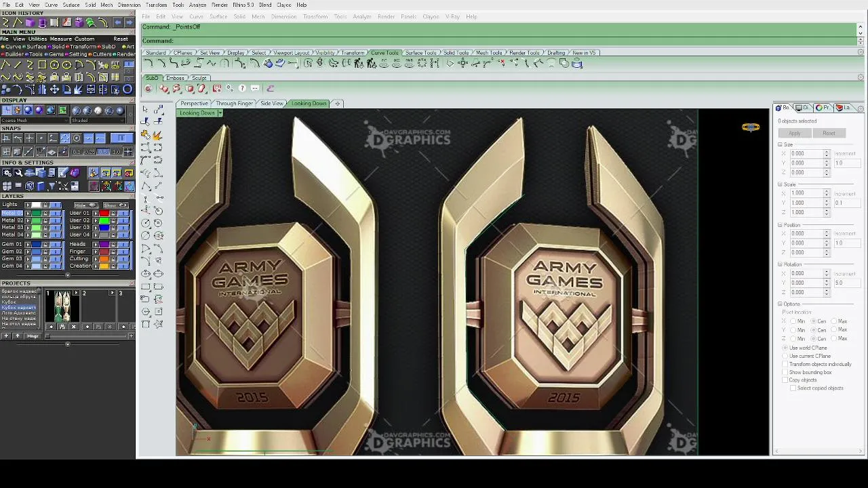Viewport: 868px width, 488px height.
Task: Click the left blue arrow in Icon History
Action: tap(117, 22)
